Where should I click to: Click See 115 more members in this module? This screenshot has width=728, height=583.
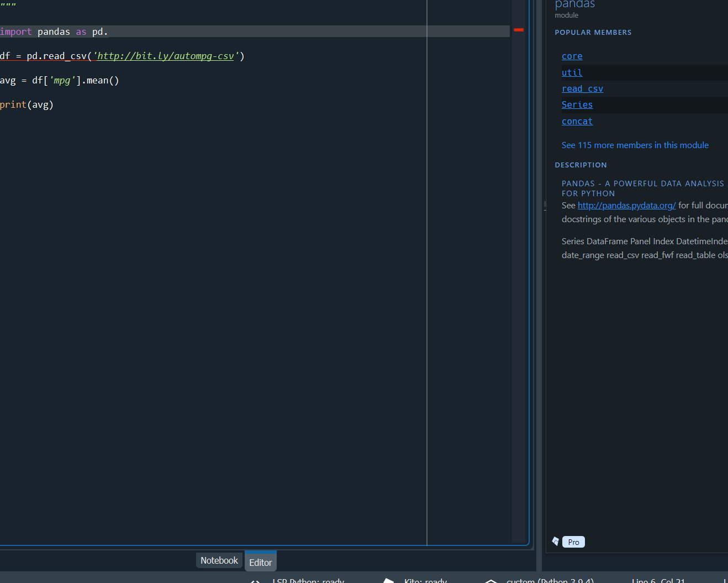635,145
